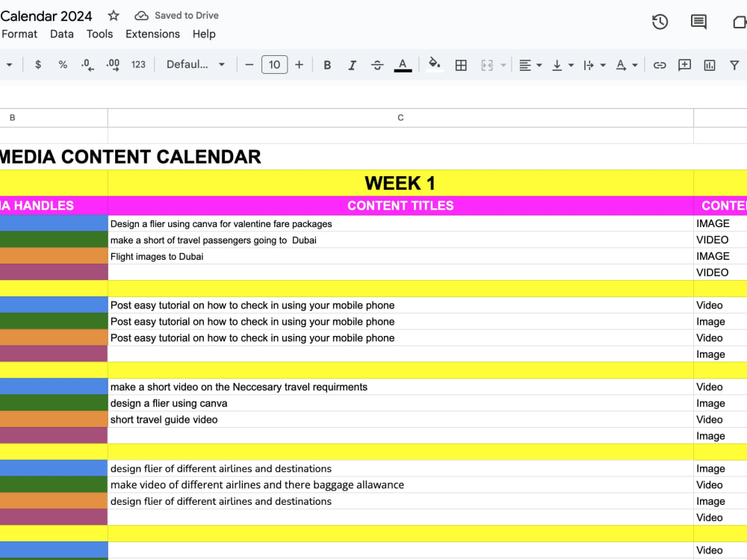Expand merge cells dropdown arrow
Viewport: 747px width, 560px height.
click(503, 65)
